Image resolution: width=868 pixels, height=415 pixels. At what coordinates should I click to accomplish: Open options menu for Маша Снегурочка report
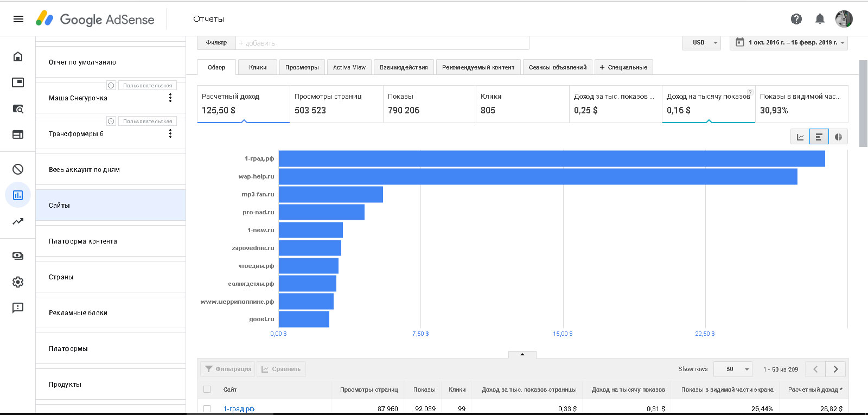coord(170,98)
